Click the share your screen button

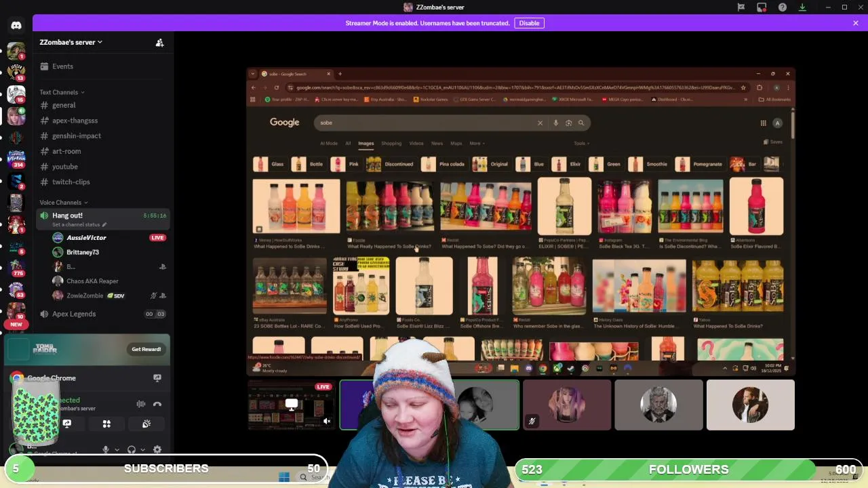tap(67, 424)
